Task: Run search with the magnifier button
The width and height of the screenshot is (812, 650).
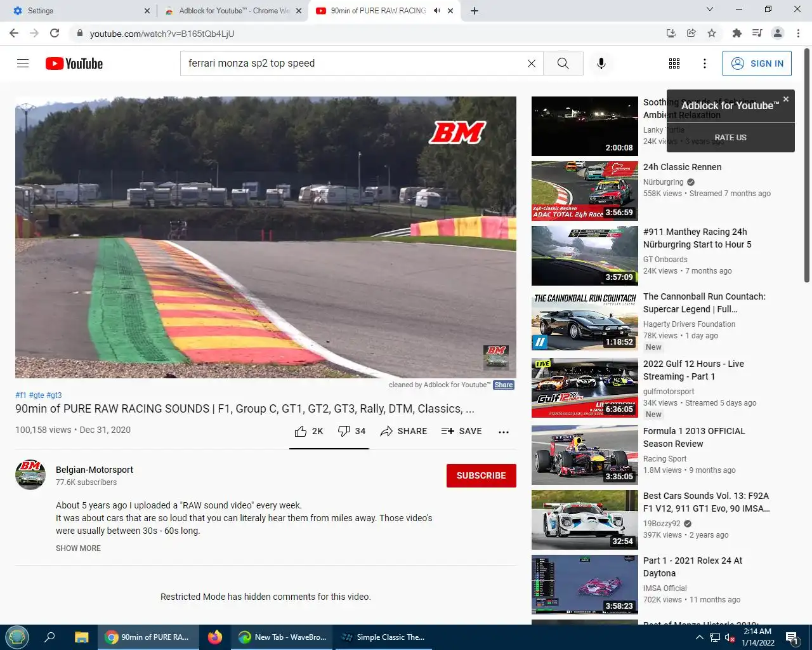Action: coord(563,63)
